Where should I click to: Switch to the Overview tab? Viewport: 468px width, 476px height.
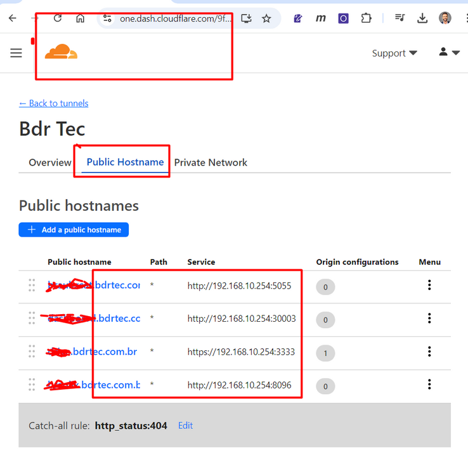[x=50, y=162]
